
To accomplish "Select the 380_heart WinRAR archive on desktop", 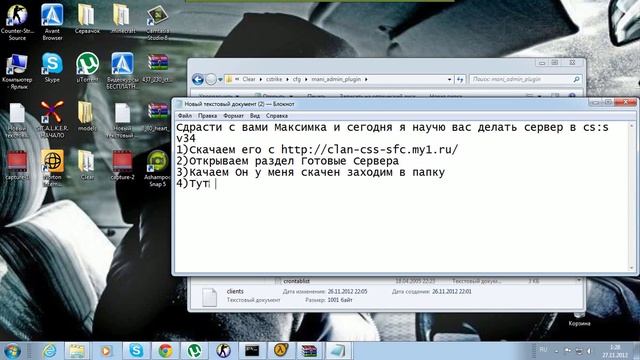I will (158, 117).
